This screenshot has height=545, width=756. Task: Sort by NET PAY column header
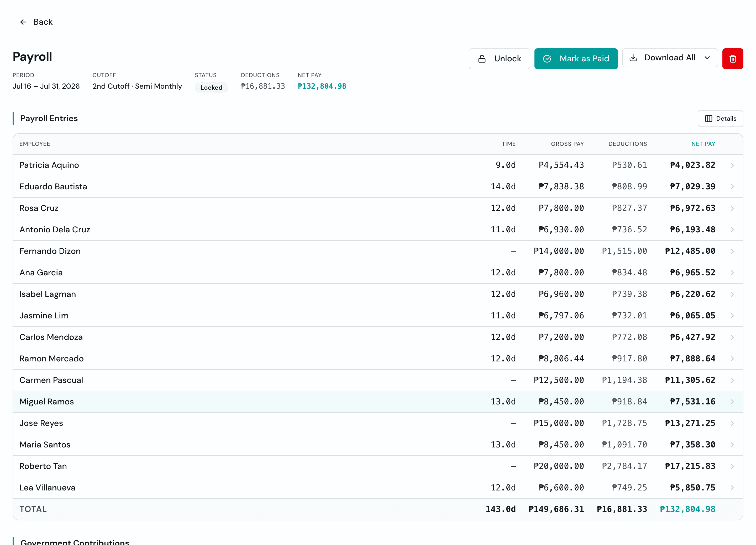click(703, 144)
